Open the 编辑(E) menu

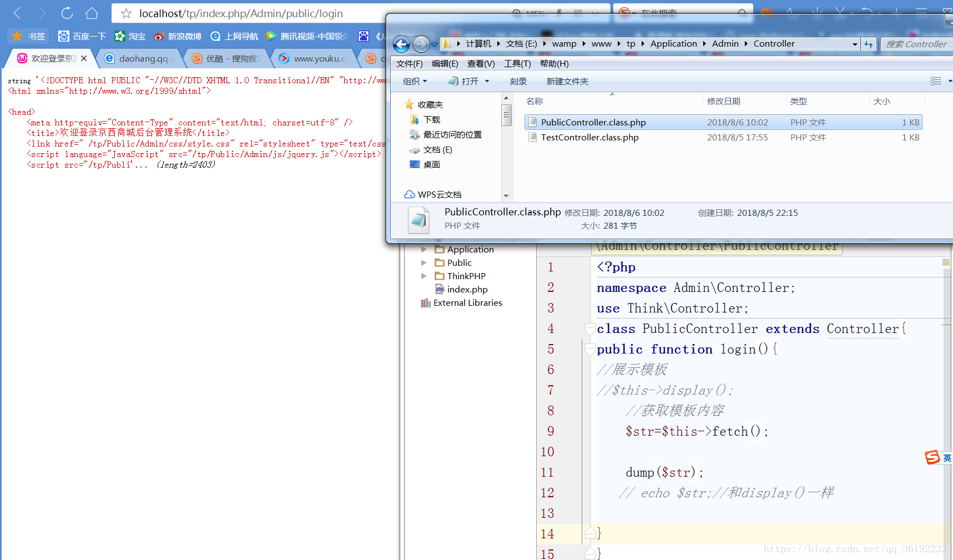click(445, 64)
